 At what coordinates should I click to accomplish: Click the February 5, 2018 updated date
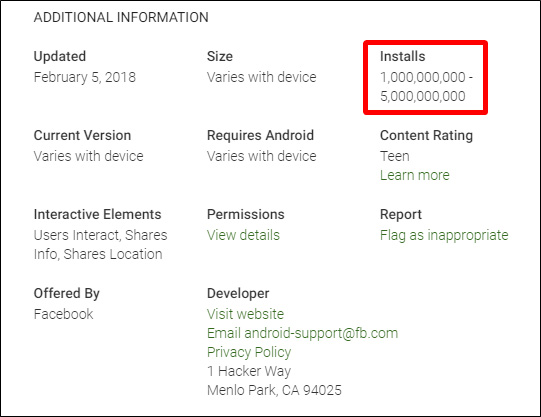[85, 77]
